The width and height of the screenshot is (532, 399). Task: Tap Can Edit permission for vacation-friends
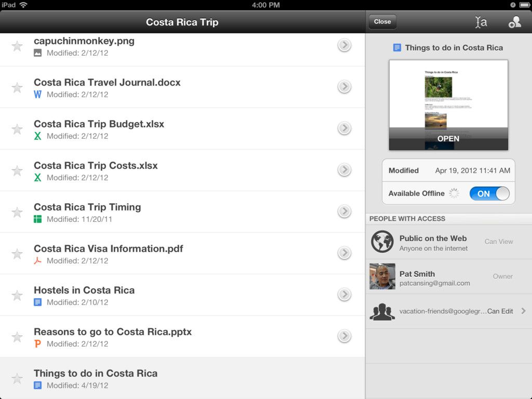(x=500, y=311)
